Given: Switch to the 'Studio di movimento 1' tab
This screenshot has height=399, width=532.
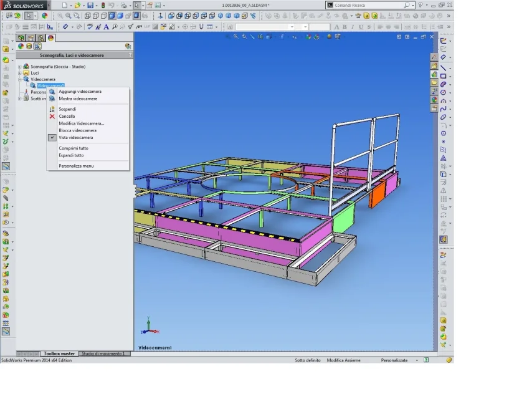Looking at the screenshot, I should 105,353.
